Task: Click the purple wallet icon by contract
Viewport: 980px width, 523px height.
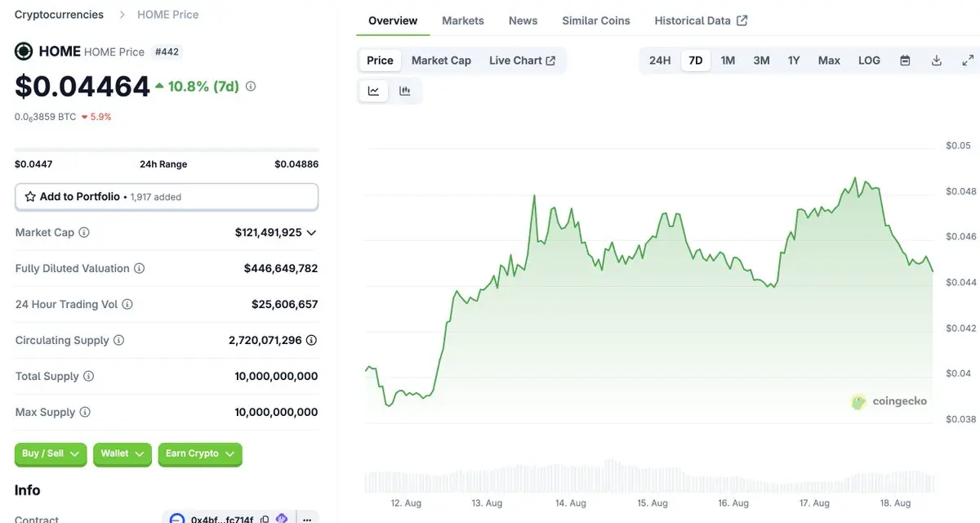Action: pyautogui.click(x=282, y=519)
